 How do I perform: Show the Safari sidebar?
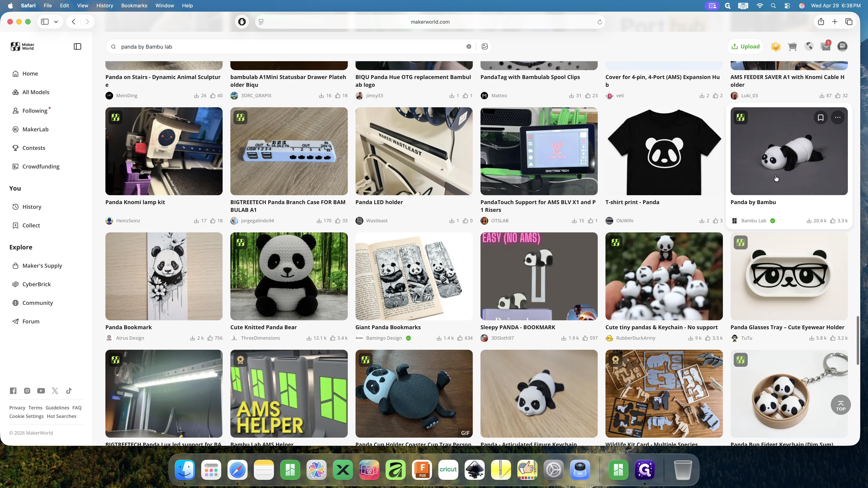pyautogui.click(x=45, y=21)
